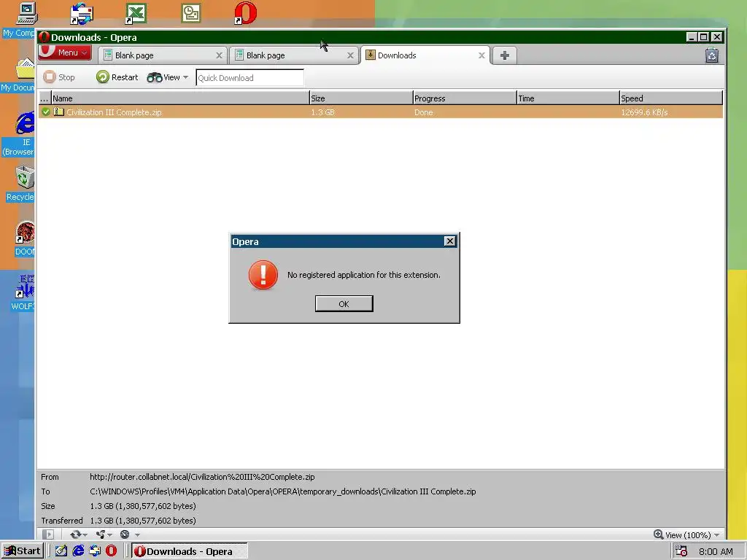Close the Downloads tab

click(x=481, y=55)
